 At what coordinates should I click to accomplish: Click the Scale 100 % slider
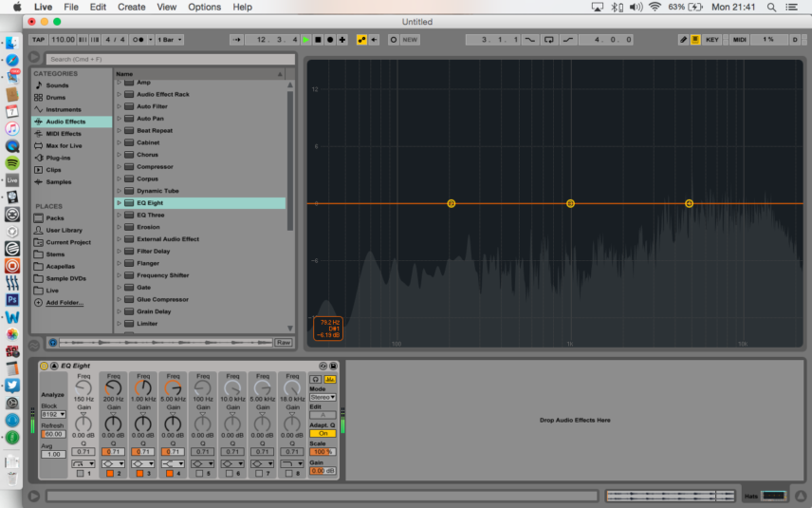tap(323, 451)
